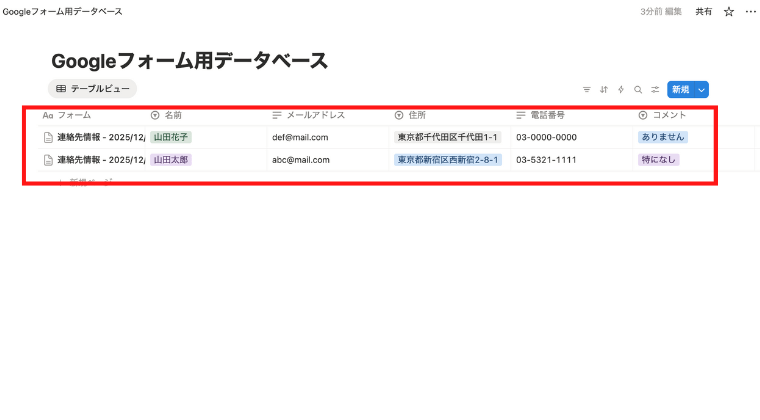Viewport: 760px width, 420px height.
Task: Click the Aa title icon beside フォーム header
Action: pyautogui.click(x=48, y=115)
